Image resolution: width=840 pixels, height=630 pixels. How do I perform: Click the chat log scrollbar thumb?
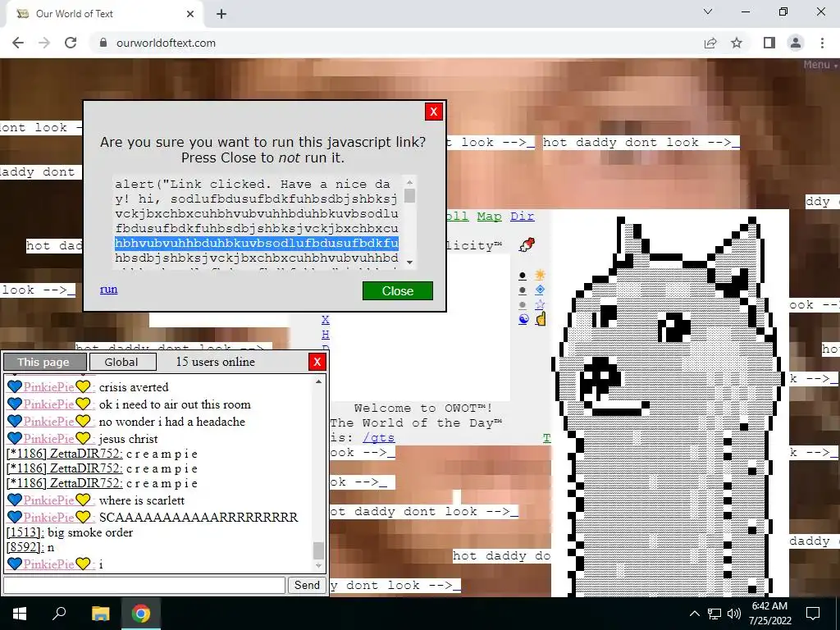(x=319, y=550)
